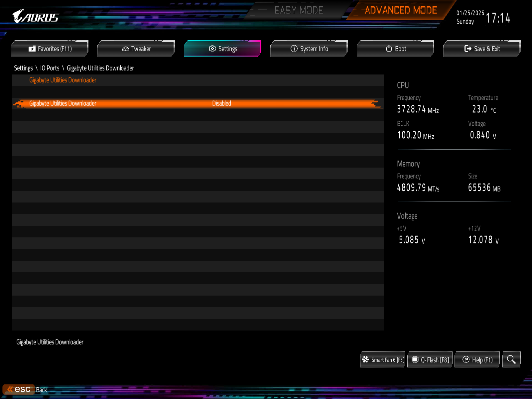Screen dimensions: 532x399
Task: Click the Favorites folder star icon
Action: coord(32,49)
